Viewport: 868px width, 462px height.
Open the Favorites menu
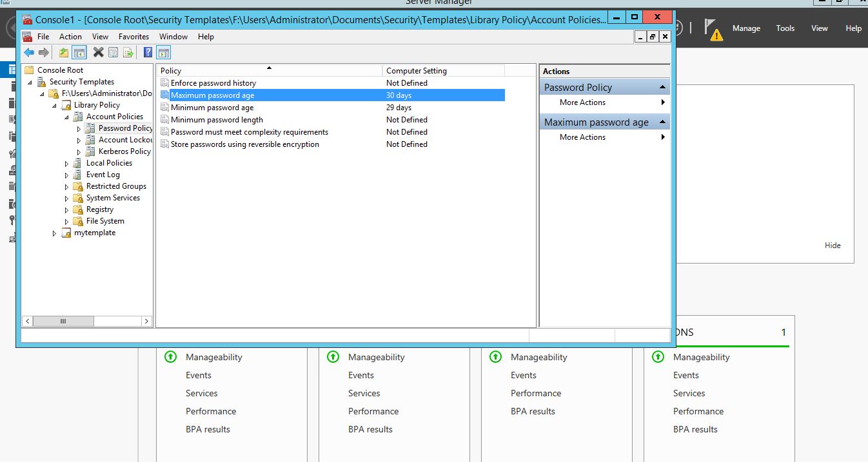133,37
